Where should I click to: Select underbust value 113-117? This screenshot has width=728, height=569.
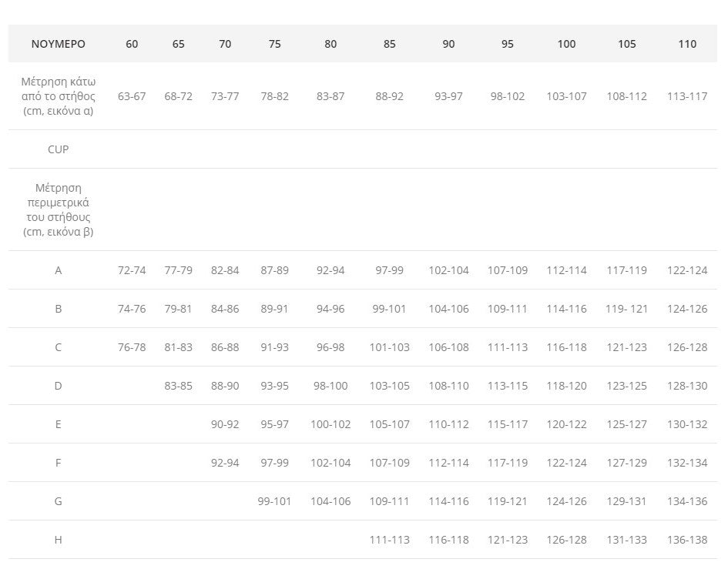pos(686,96)
